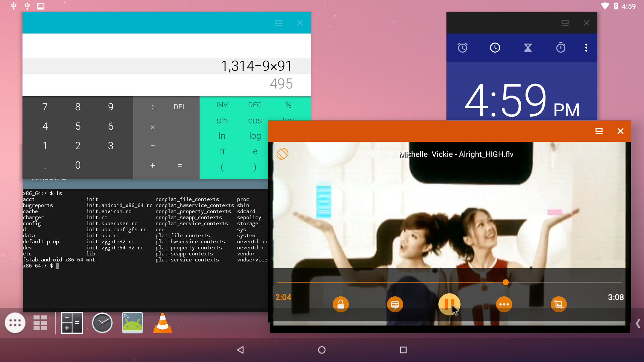Click the VLC seek bar position slider
The width and height of the screenshot is (644, 362).
coord(505,282)
